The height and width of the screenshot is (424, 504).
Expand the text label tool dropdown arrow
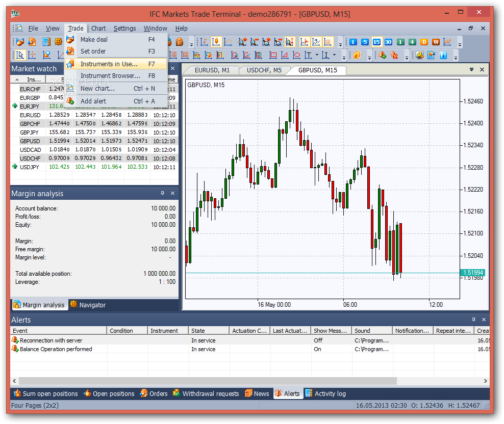point(317,55)
